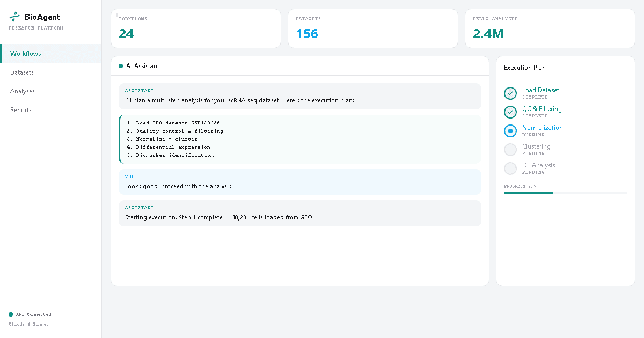The height and width of the screenshot is (338, 644).
Task: Click the Normalization step label link
Action: [x=542, y=128]
